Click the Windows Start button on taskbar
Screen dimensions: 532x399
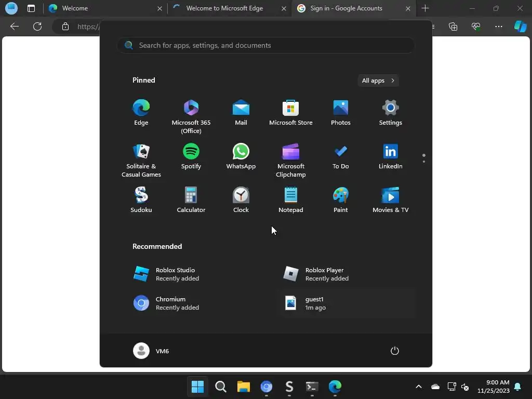point(198,387)
